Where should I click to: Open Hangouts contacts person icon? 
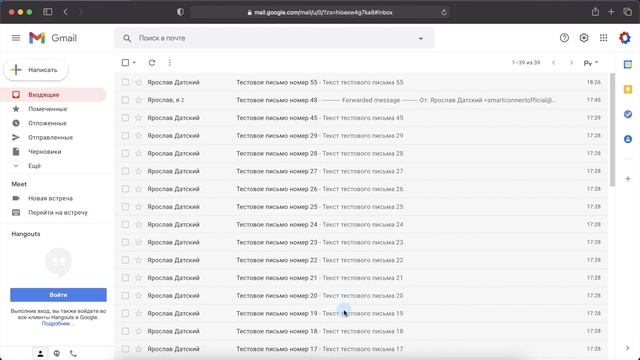coord(40,353)
